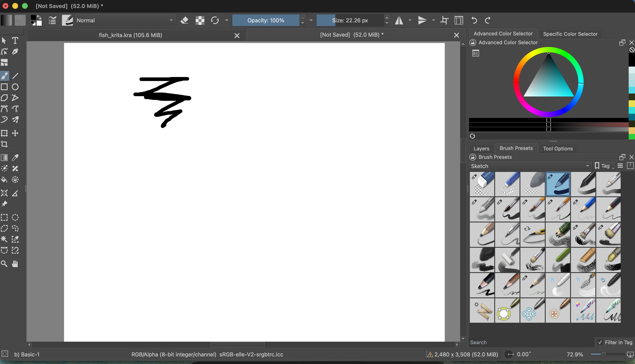Toggle wrap around mode button
This screenshot has height=364, width=635.
point(444,20)
